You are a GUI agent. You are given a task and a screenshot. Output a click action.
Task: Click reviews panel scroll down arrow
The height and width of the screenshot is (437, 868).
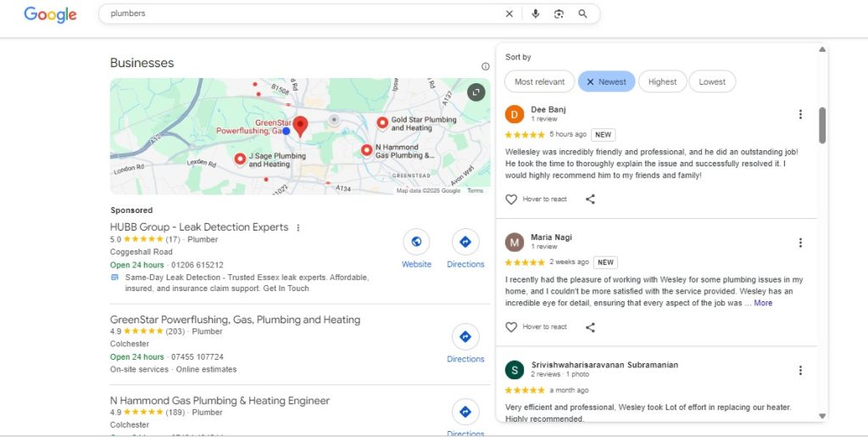[822, 416]
